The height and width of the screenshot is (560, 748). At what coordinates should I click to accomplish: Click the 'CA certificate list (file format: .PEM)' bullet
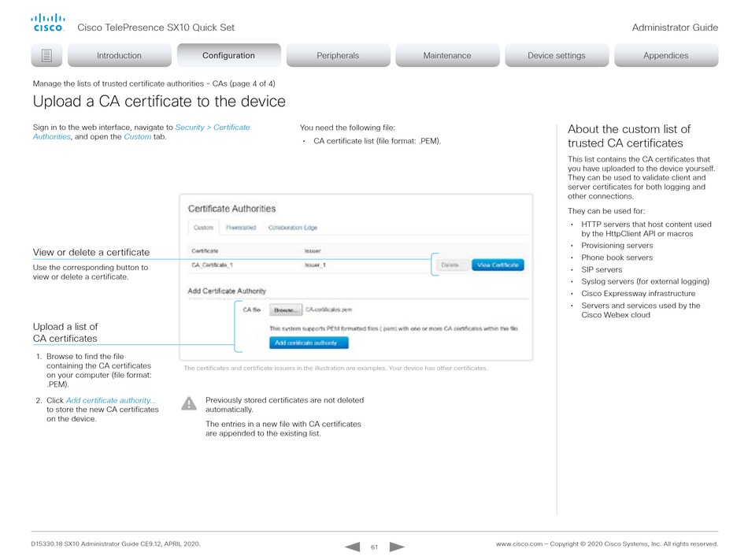click(x=377, y=141)
